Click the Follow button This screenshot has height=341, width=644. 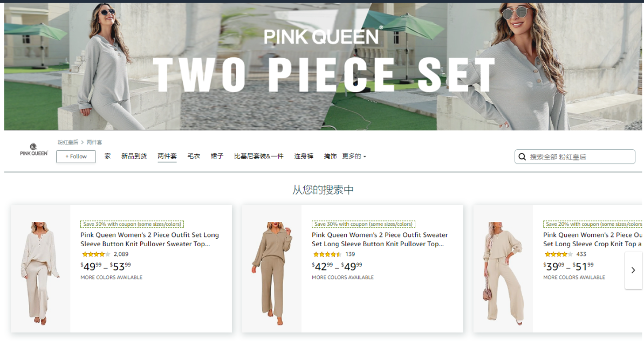(x=76, y=156)
